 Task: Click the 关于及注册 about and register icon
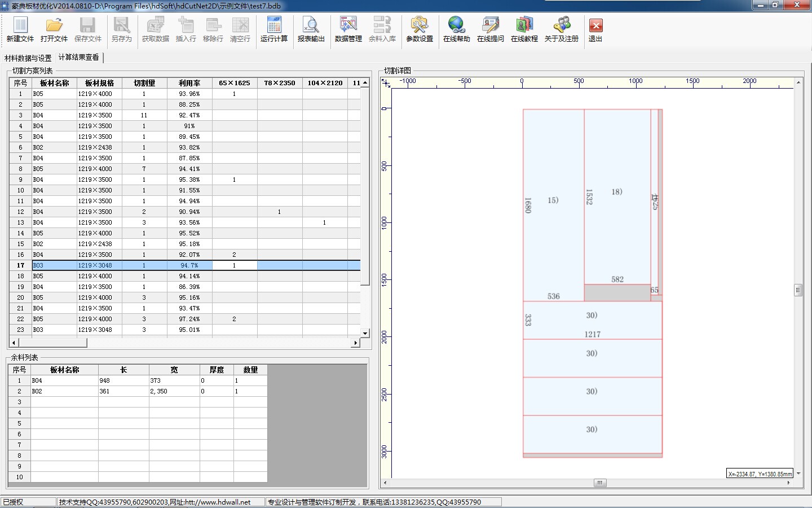tap(562, 29)
